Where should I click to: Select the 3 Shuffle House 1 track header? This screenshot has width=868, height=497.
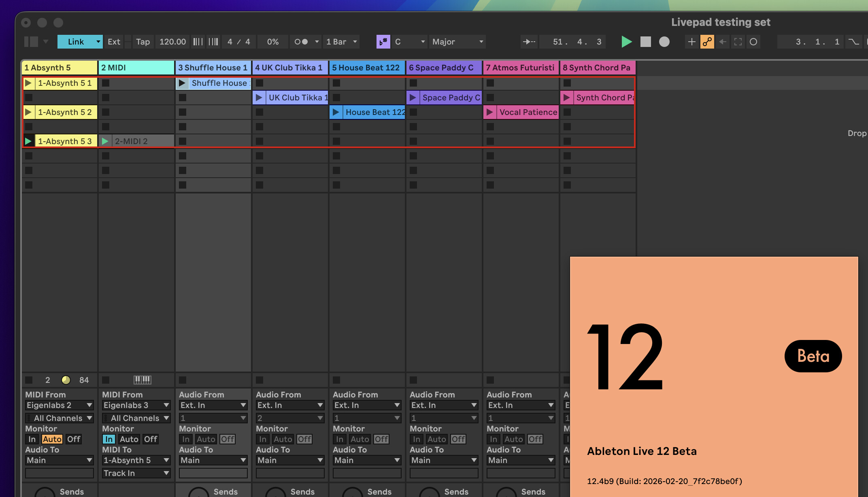coord(213,68)
